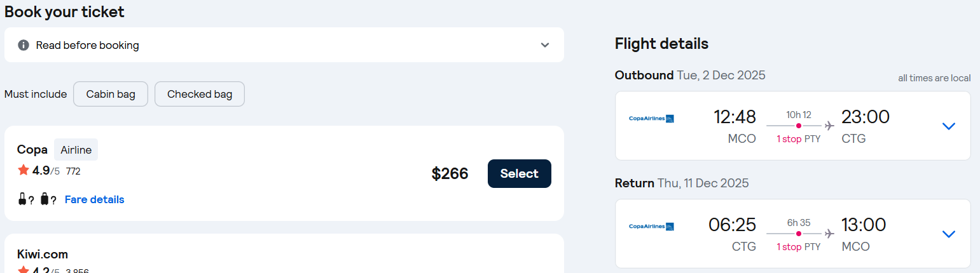Image resolution: width=980 pixels, height=273 pixels.
Task: Click the checked bag icon under Copa
Action: click(45, 199)
